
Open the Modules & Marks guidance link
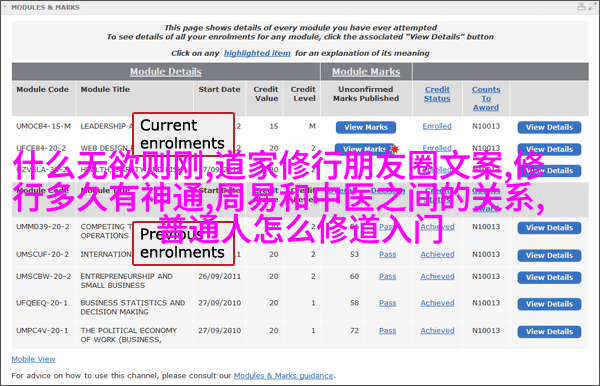pyautogui.click(x=284, y=376)
